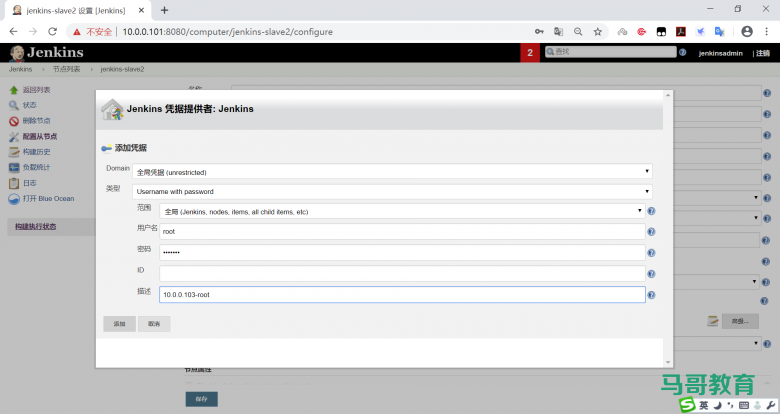Open the jenkinsadmin user link
780x414 pixels.
[720, 53]
